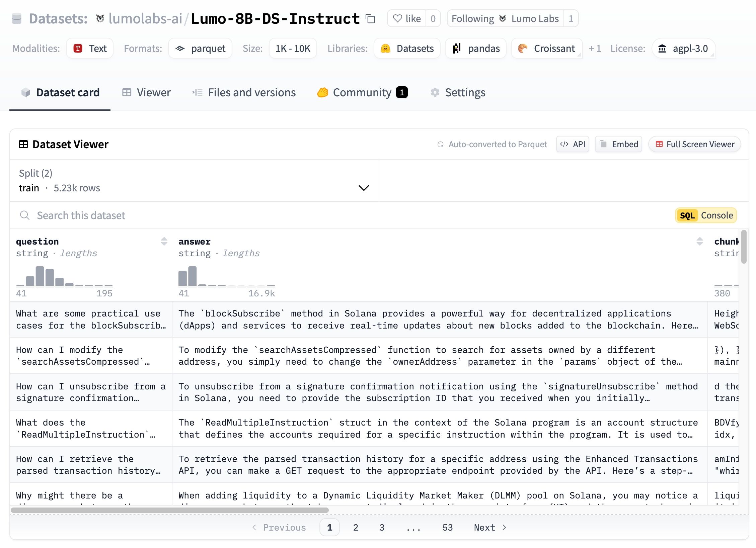Click the API code button
Image resolution: width=756 pixels, height=548 pixels.
click(x=573, y=144)
